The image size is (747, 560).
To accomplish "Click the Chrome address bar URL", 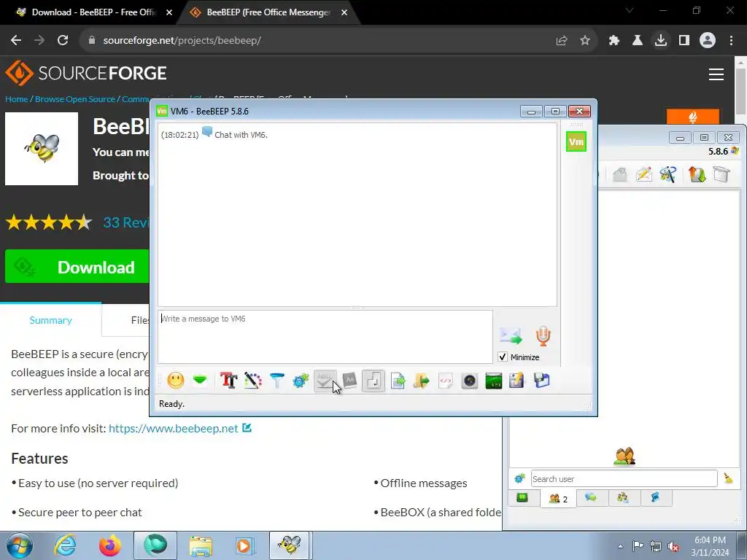I will [182, 41].
